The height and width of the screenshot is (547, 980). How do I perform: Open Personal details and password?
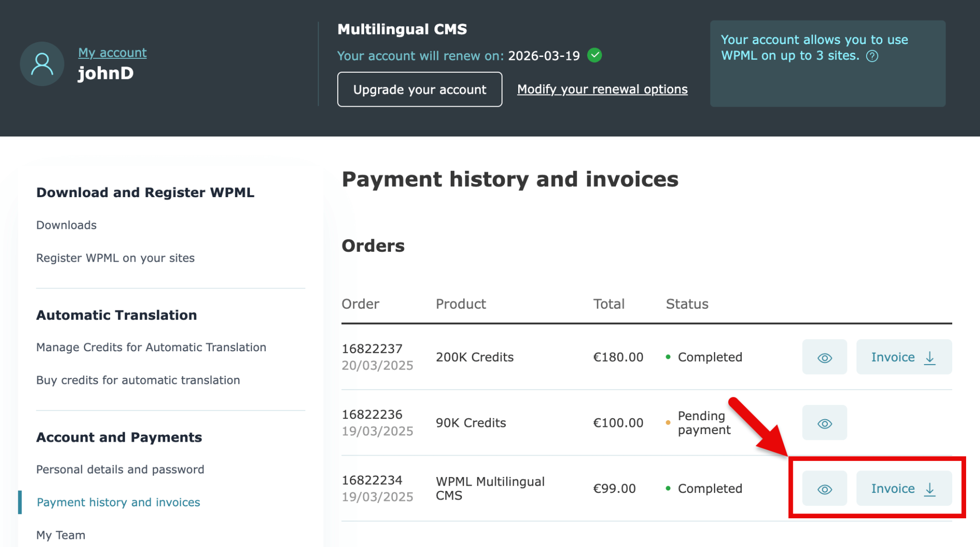(120, 469)
